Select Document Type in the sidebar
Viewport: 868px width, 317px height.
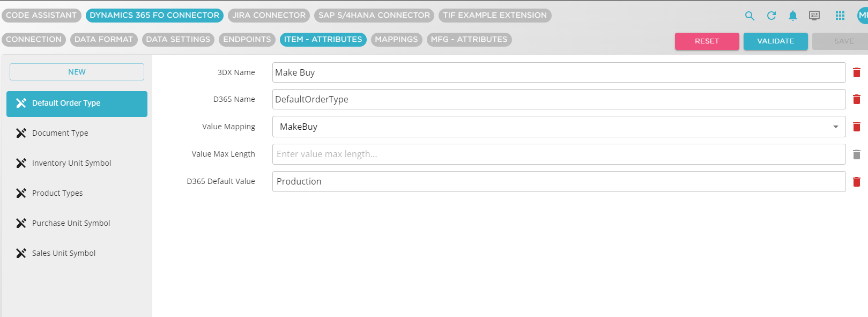[60, 133]
